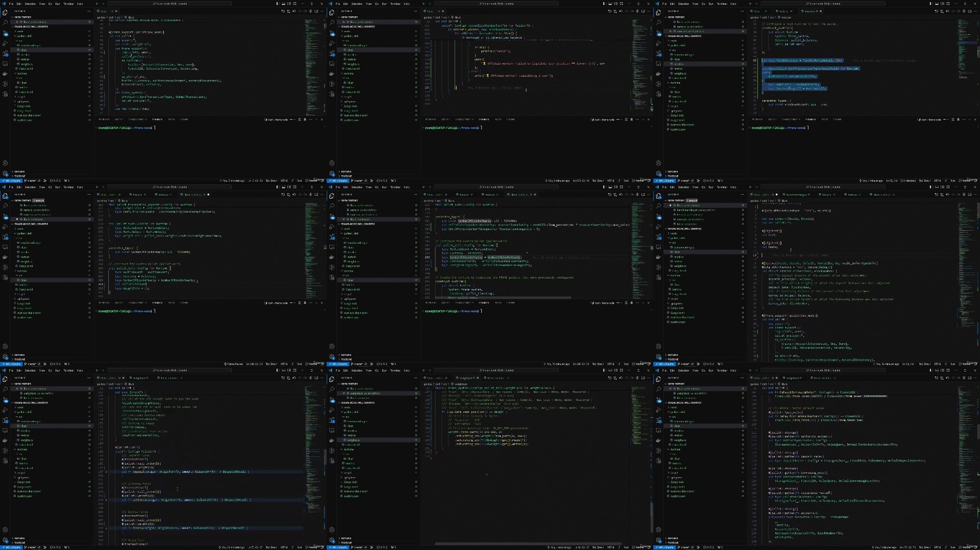Viewport: 980px width, 550px height.
Task: Click Rust language mode in top-middle frame
Action: (x=626, y=181)
